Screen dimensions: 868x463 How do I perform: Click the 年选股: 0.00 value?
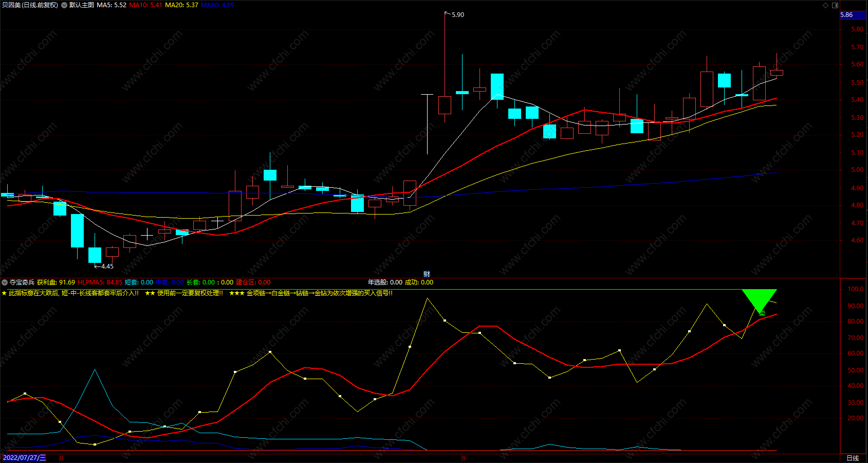385,282
